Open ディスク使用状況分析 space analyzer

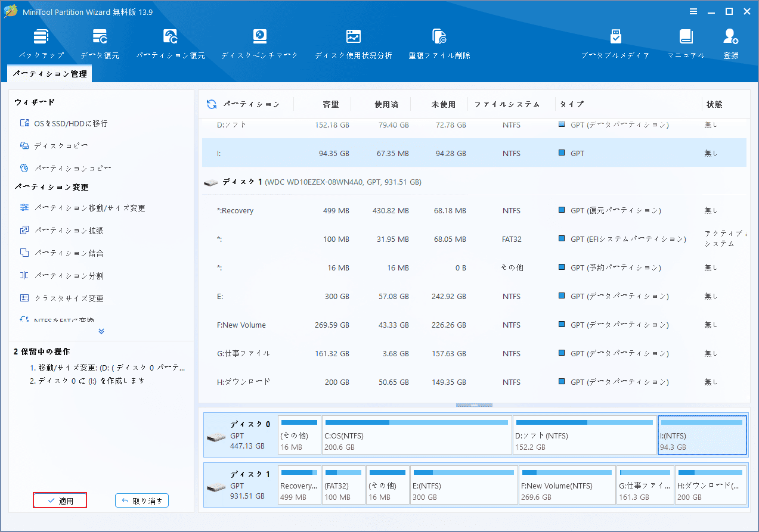pos(354,44)
